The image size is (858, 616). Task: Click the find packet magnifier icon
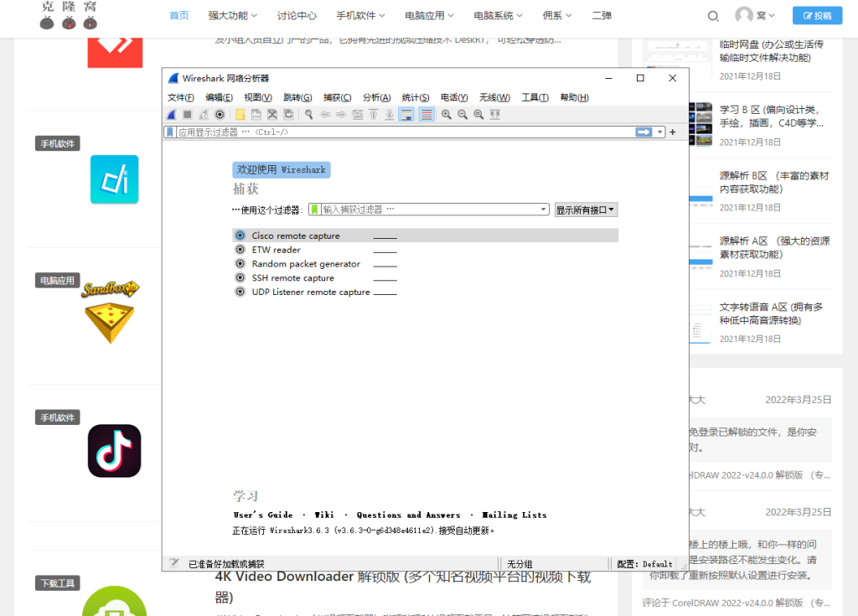[309, 115]
